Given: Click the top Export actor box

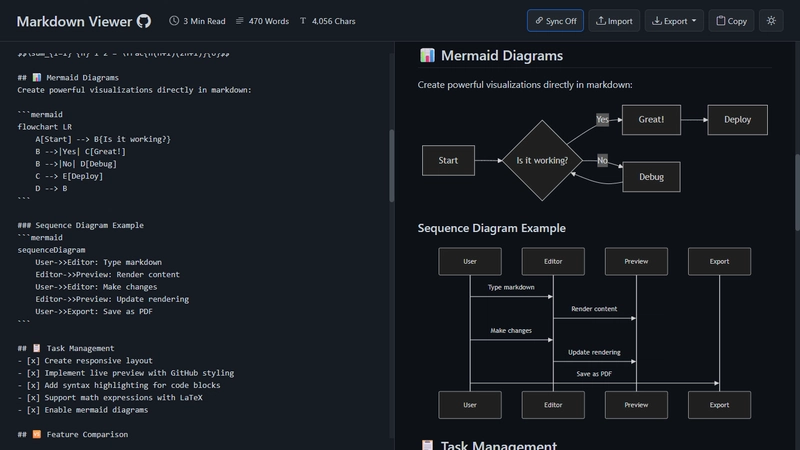Looking at the screenshot, I should [719, 261].
